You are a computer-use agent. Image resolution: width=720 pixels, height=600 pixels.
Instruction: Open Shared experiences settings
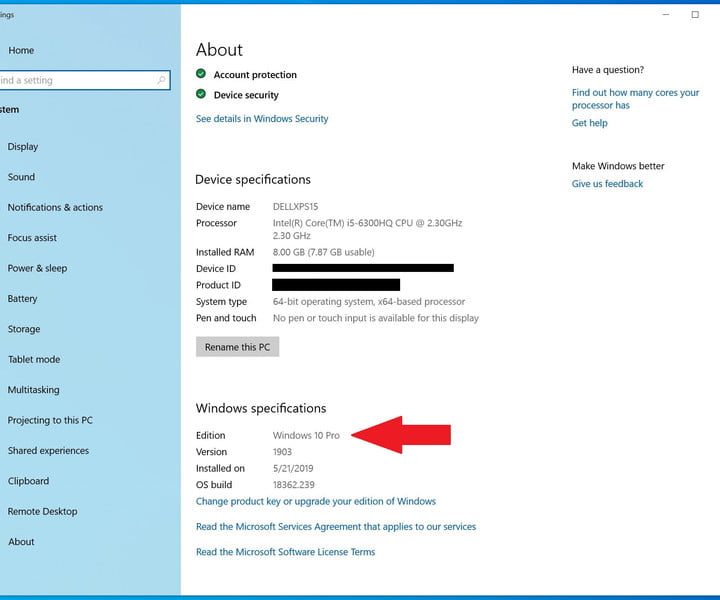click(48, 451)
